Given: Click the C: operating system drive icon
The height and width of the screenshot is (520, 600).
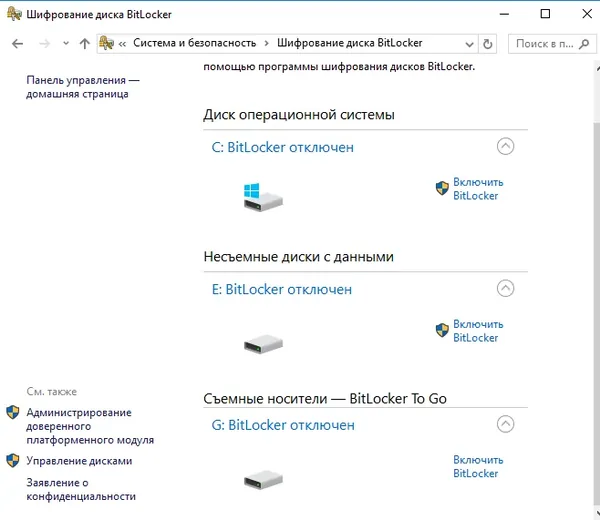Looking at the screenshot, I should tap(263, 196).
